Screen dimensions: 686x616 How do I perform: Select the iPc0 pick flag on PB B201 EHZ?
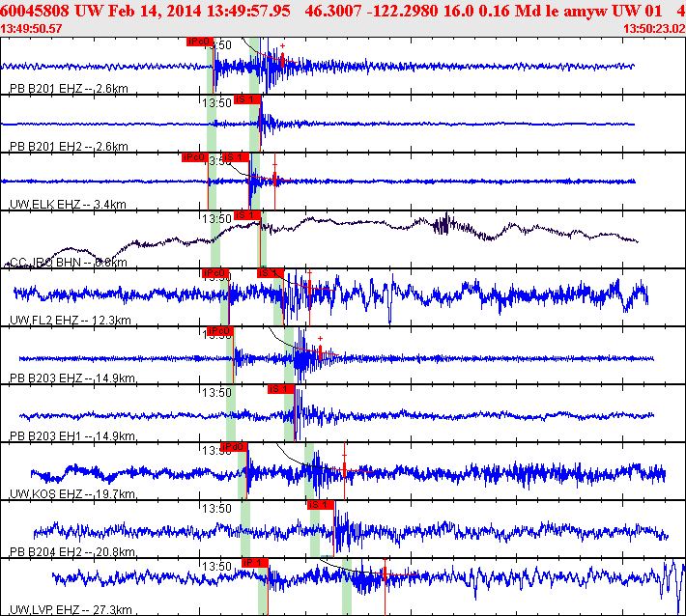(x=200, y=42)
